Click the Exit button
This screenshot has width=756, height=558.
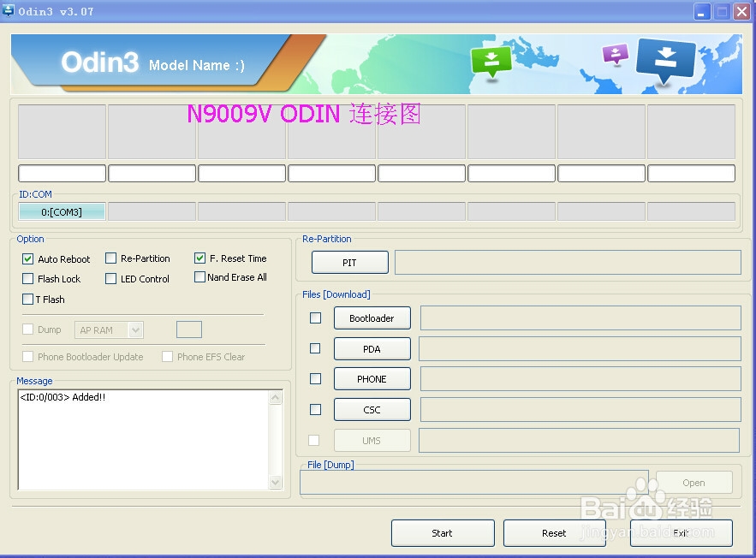[x=682, y=533]
